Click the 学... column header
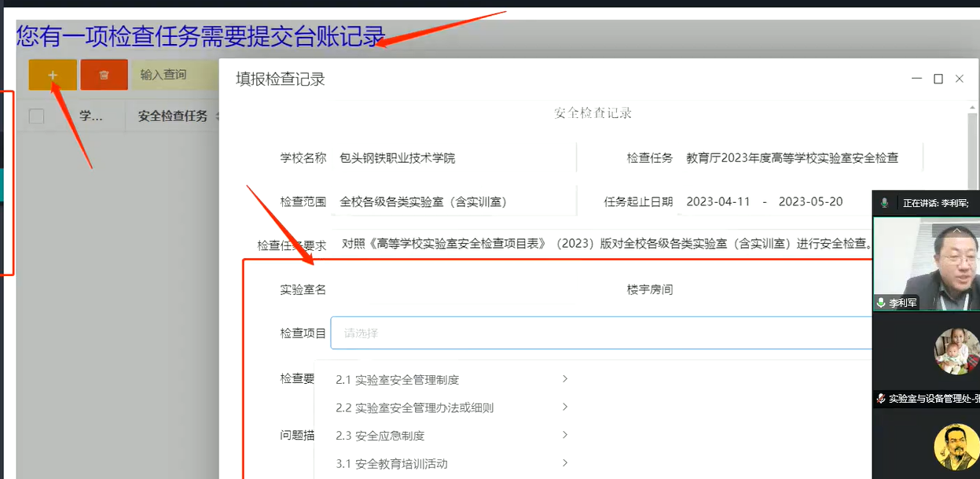 (x=91, y=116)
